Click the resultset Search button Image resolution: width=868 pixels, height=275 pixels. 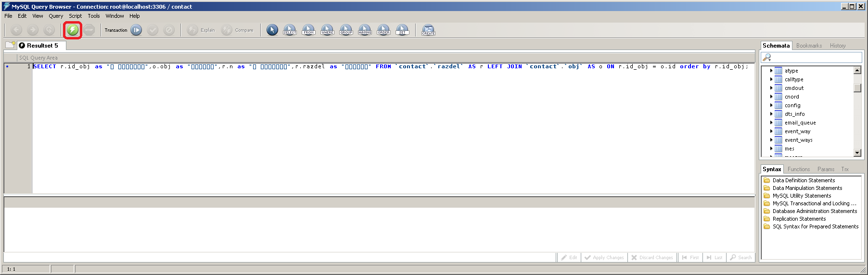click(740, 258)
